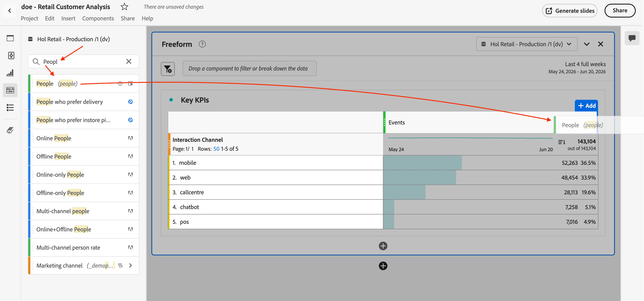Click the filter icon beside the drop zone

point(168,69)
